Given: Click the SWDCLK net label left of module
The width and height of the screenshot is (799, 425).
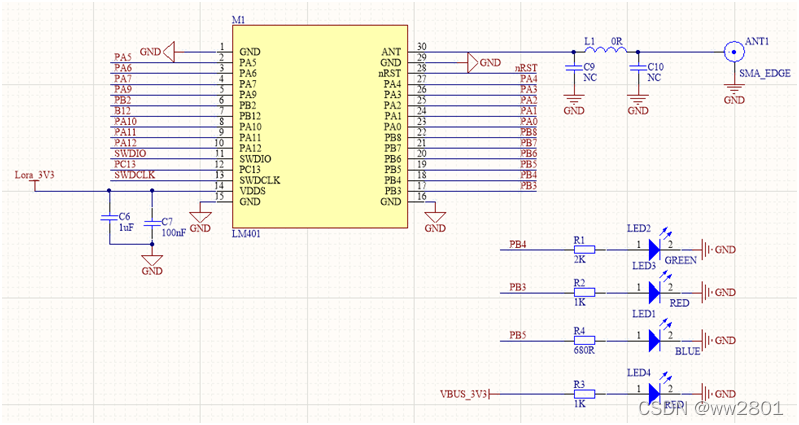Looking at the screenshot, I should pyautogui.click(x=135, y=175).
